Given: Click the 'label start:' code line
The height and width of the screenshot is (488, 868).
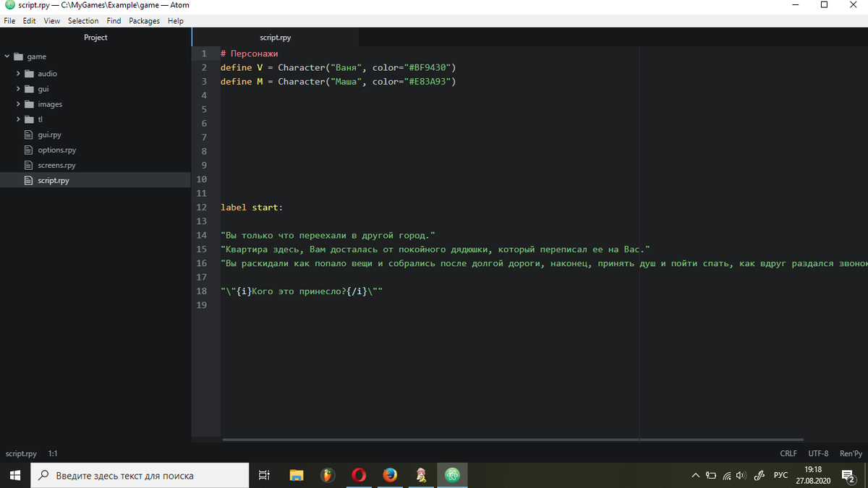Looking at the screenshot, I should (252, 207).
